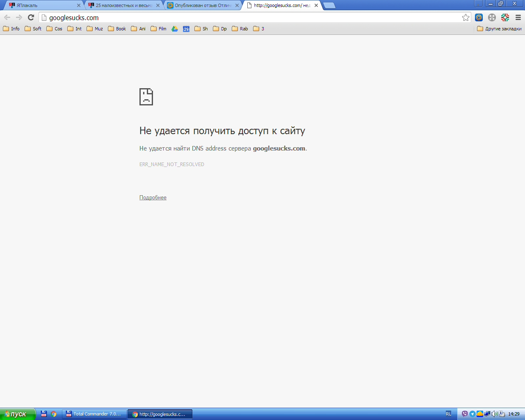This screenshot has width=525, height=420.
Task: Click the page icon in the address bar
Action: point(44,18)
